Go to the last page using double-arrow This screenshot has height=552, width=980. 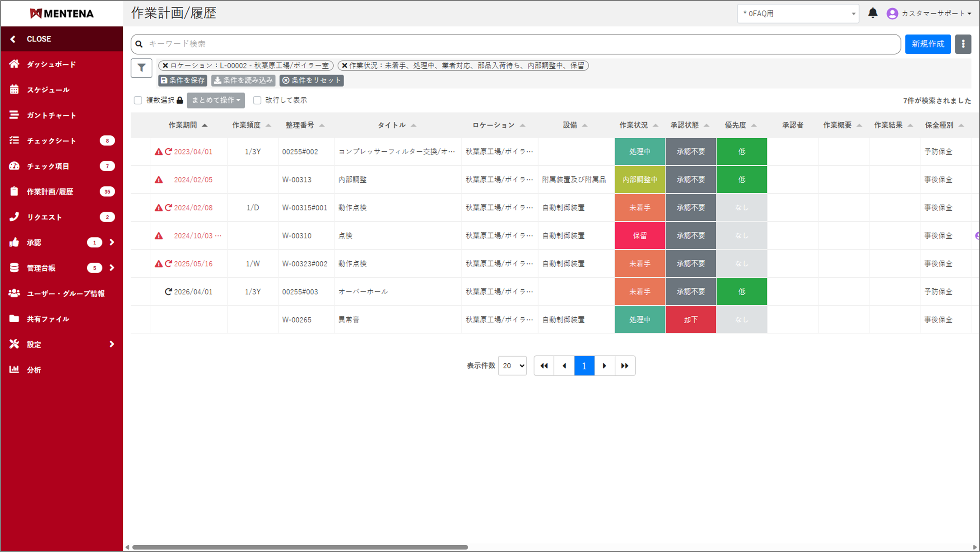625,366
